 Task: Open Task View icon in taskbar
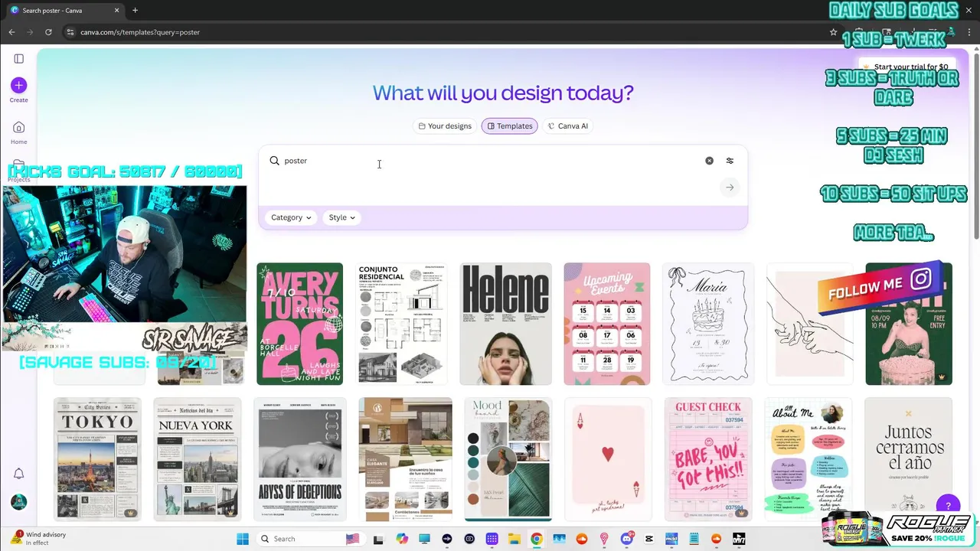378,539
